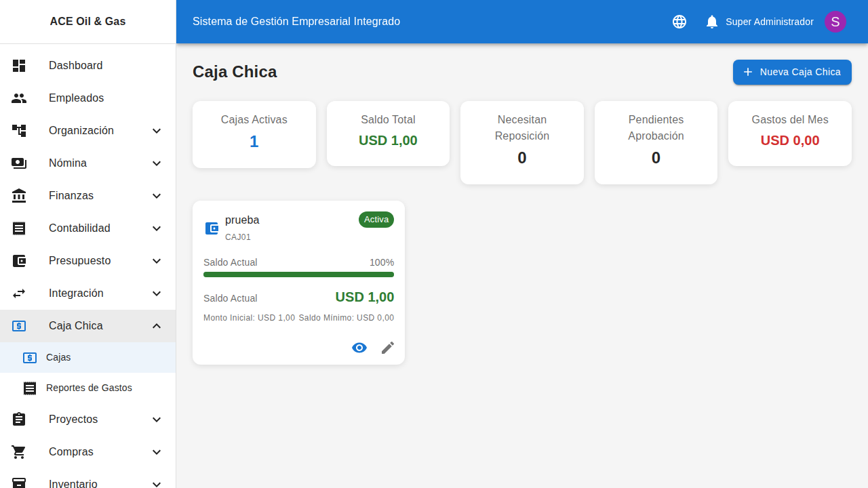Click the Nómina wallet icon
The image size is (868, 488).
(x=18, y=163)
